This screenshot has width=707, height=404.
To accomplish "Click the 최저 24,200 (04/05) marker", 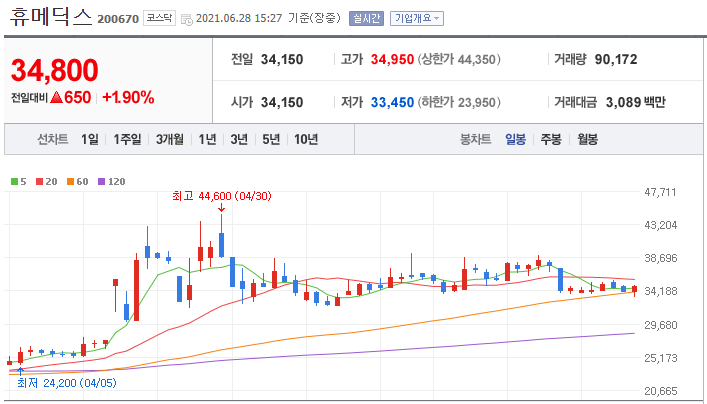I will click(x=67, y=383).
